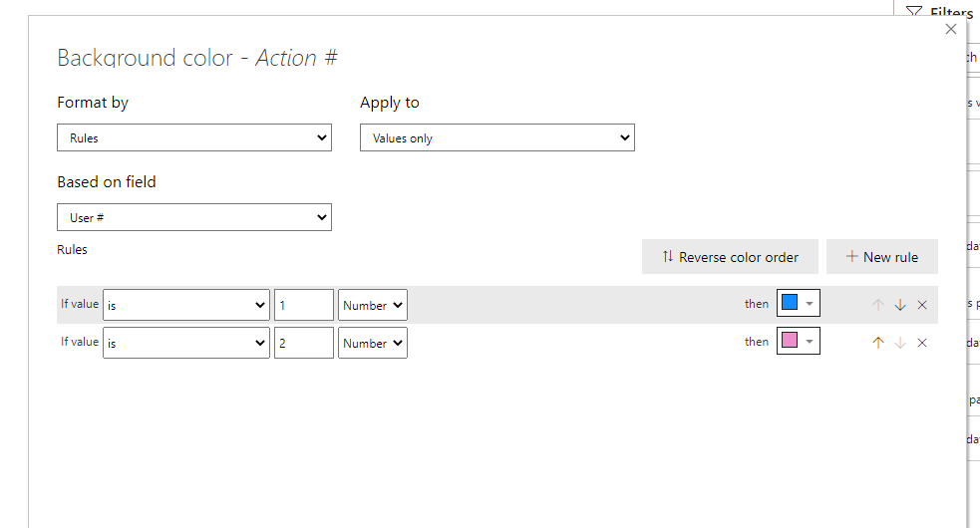
Task: Add a New rule
Action: click(x=882, y=257)
